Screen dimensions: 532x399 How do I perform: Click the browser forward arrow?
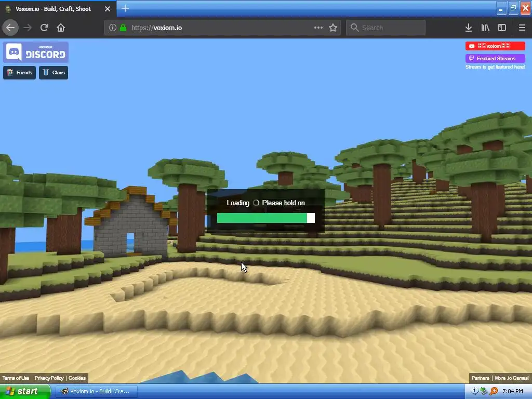click(x=28, y=28)
